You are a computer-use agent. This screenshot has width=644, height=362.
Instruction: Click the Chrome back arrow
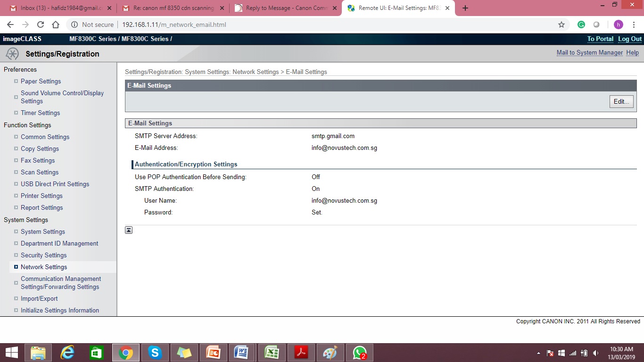(10, 25)
